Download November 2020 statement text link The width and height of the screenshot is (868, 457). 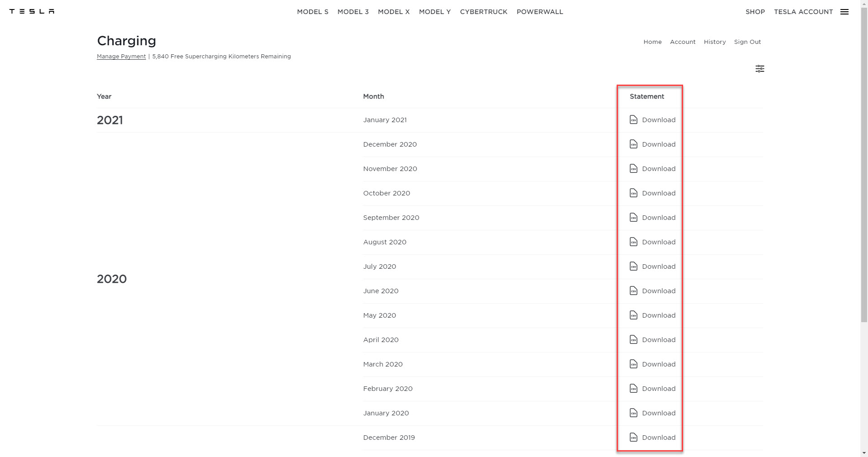point(659,169)
